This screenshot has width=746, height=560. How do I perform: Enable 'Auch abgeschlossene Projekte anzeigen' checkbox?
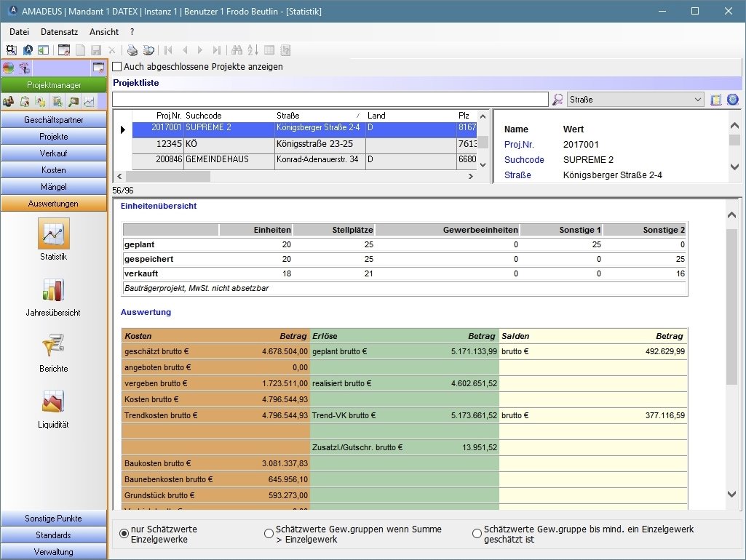[x=117, y=67]
